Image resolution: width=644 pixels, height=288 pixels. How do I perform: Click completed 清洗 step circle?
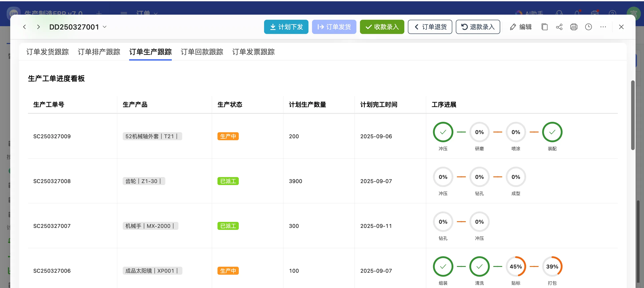[x=479, y=266]
